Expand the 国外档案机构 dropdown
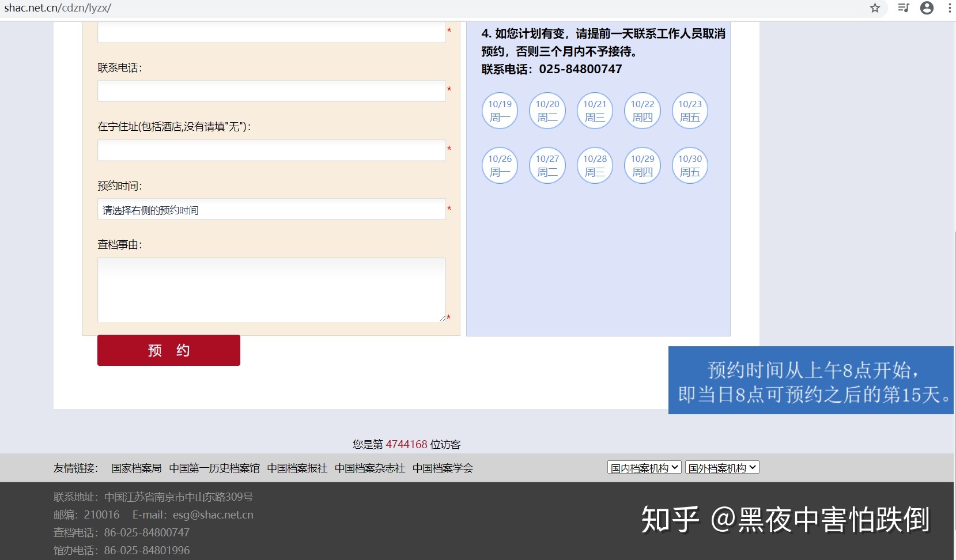 (721, 468)
